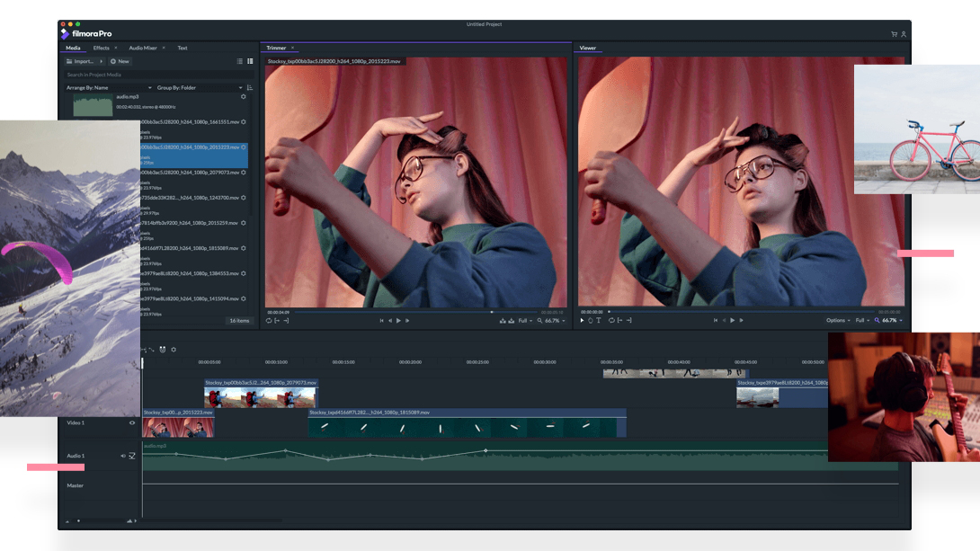Step forward one frame in Viewer

(741, 321)
